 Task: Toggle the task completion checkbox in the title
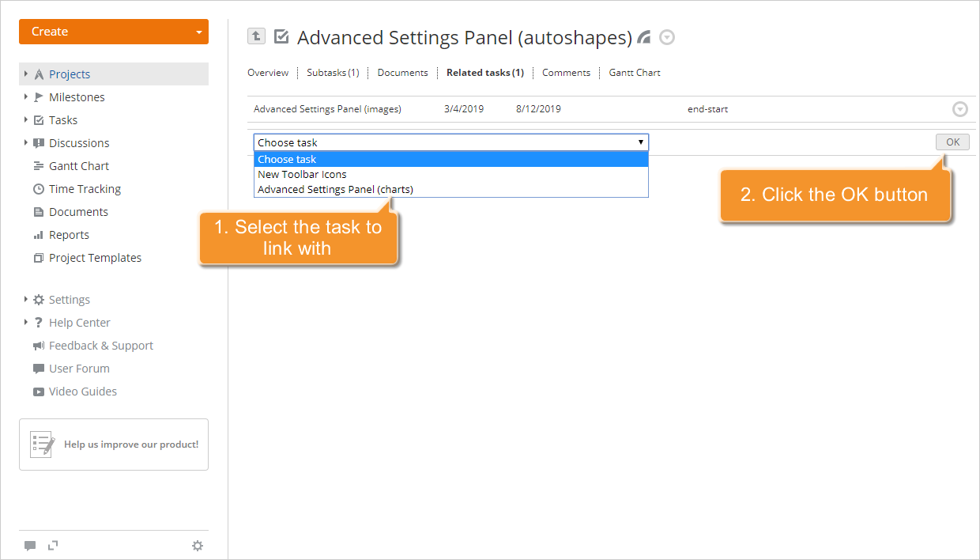point(281,36)
